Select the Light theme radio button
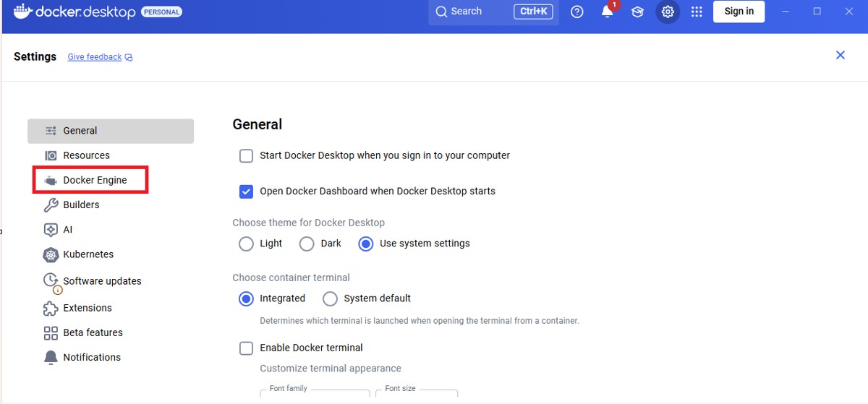This screenshot has width=868, height=404. pos(246,244)
